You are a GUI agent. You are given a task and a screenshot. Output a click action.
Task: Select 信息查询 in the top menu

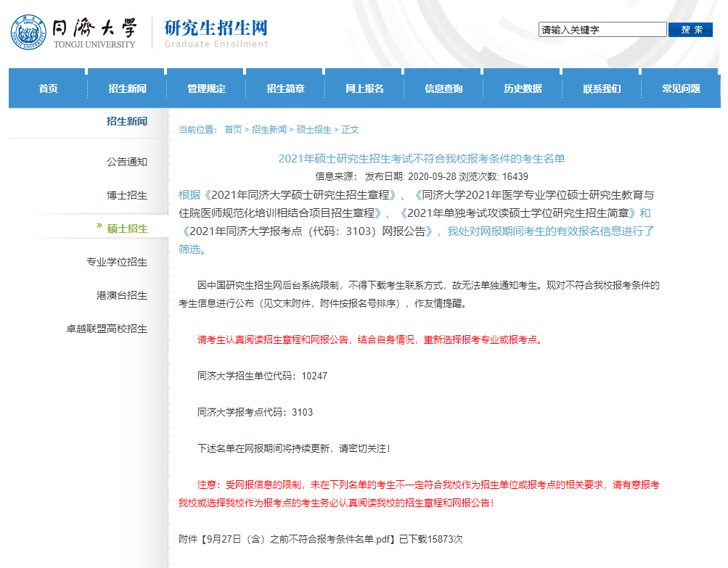click(x=443, y=89)
